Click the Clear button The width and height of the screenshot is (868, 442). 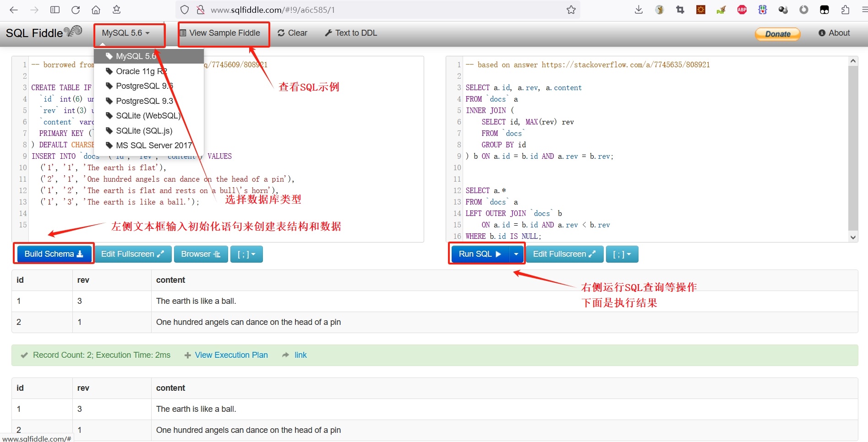point(292,33)
